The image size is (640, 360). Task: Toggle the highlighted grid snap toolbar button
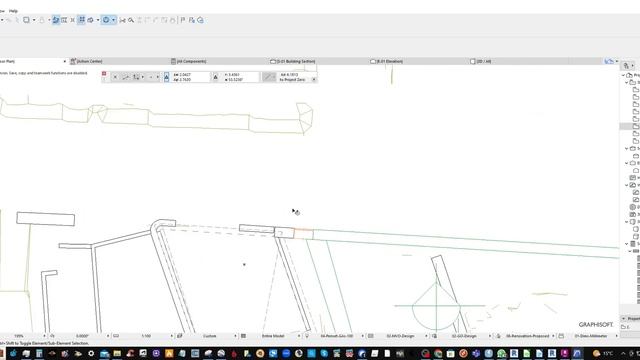click(x=82, y=20)
